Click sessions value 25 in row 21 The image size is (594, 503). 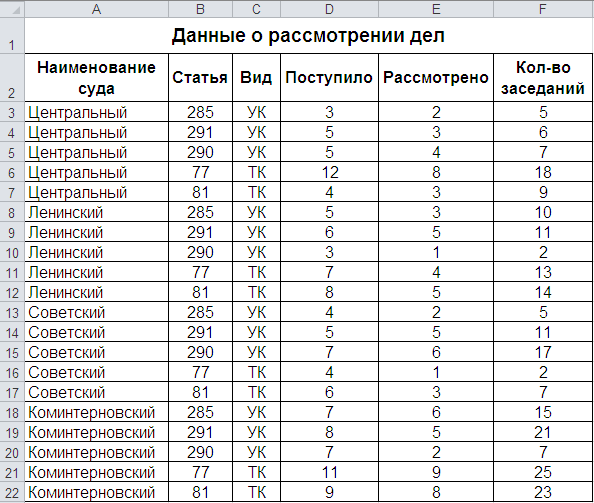tap(543, 473)
